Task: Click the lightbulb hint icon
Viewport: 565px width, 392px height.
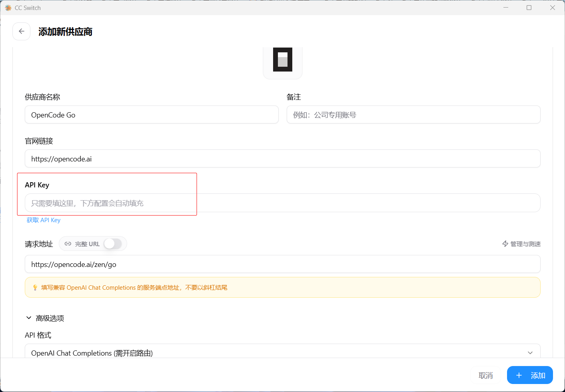Action: [x=35, y=288]
